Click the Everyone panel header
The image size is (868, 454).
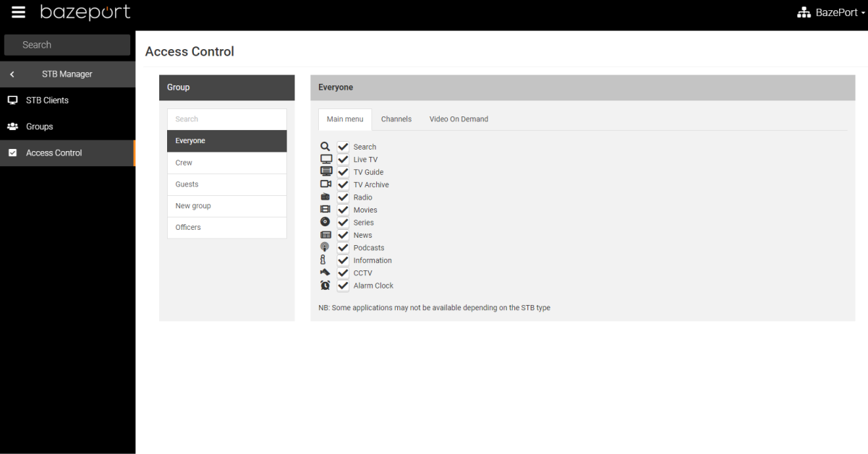pos(582,87)
